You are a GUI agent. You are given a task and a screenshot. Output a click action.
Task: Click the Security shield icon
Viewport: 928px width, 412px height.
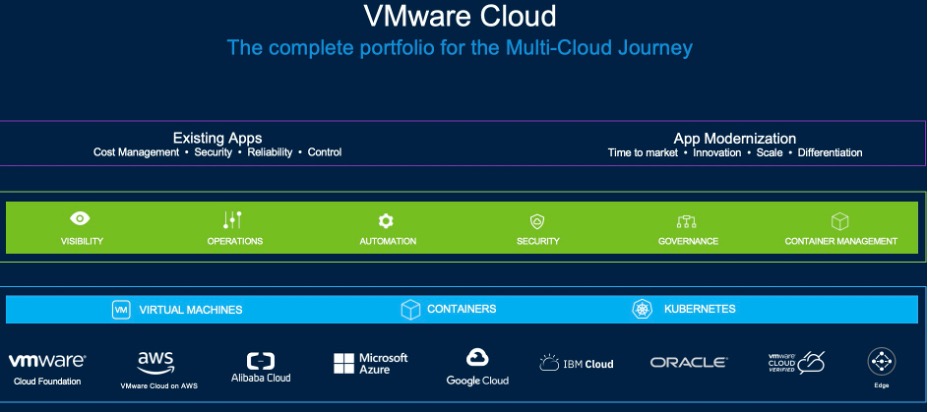coord(537,222)
